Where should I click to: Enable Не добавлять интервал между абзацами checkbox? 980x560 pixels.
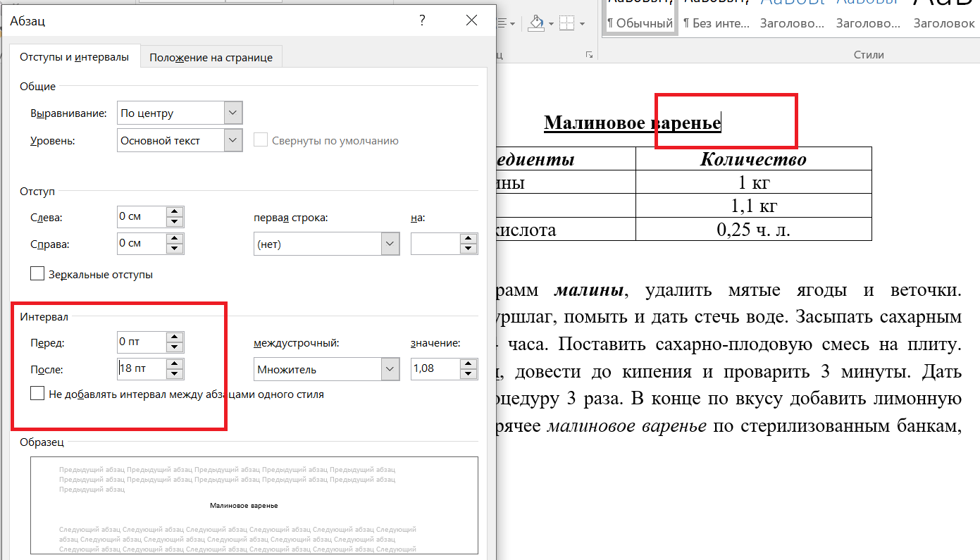[37, 394]
